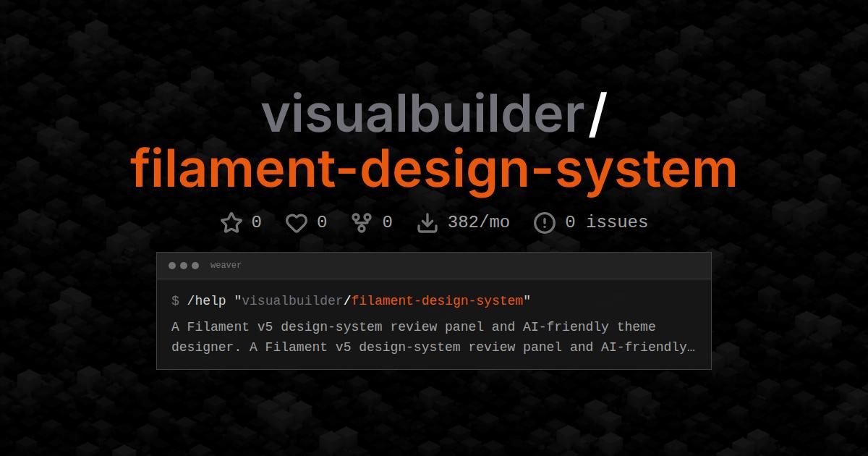The width and height of the screenshot is (868, 456).
Task: Click the third terminal window dot
Action: click(x=195, y=266)
